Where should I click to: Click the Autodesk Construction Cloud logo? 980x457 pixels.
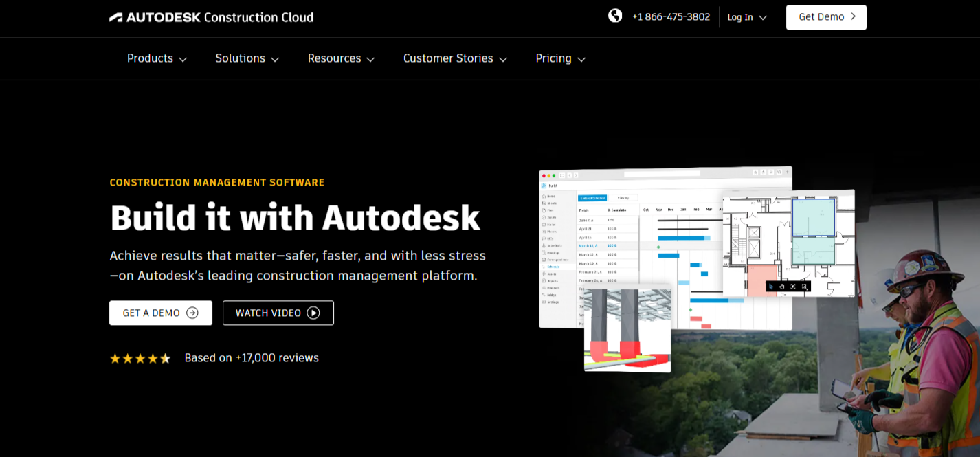pos(212,17)
